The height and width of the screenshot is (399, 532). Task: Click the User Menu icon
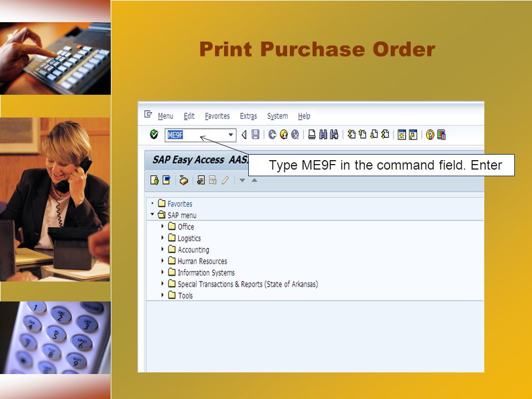[155, 180]
